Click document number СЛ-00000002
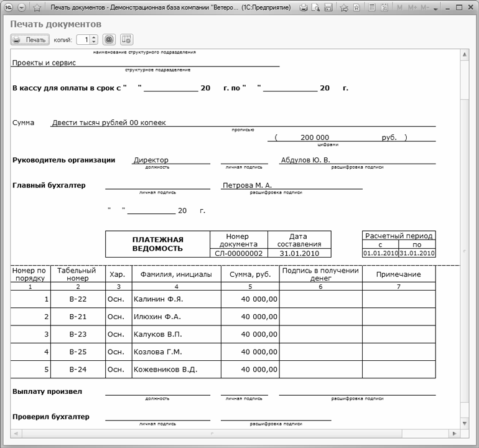479x448 pixels. point(239,253)
